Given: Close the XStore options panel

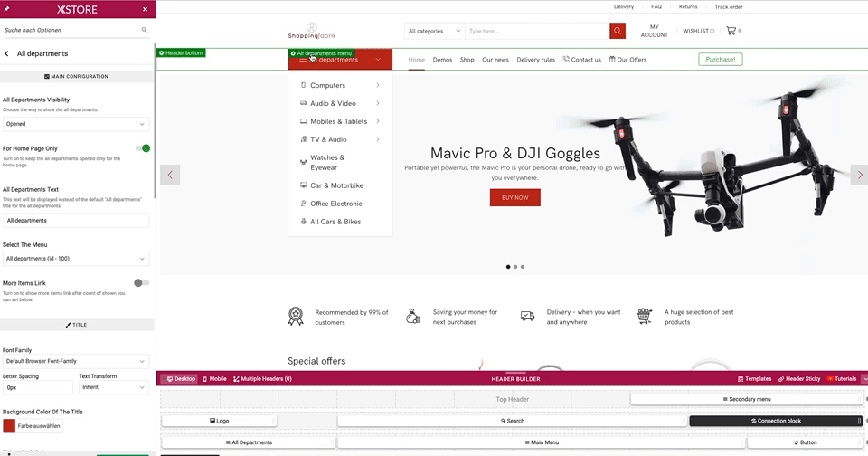Looking at the screenshot, I should click(x=145, y=9).
